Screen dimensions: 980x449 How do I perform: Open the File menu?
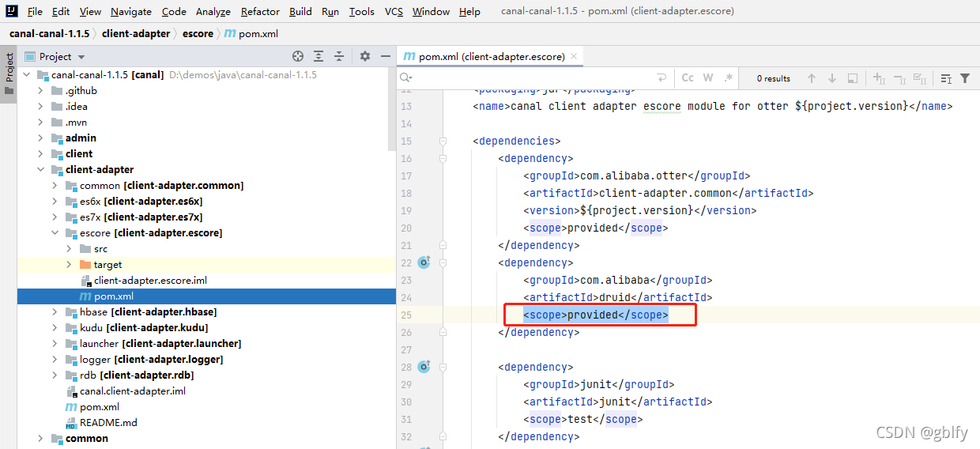[35, 11]
